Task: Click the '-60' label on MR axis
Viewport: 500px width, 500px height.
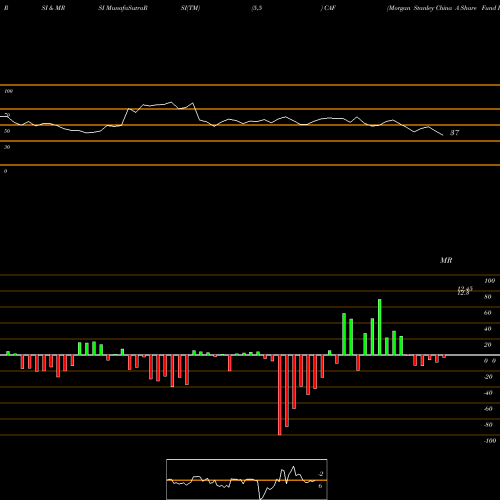Action: click(488, 409)
